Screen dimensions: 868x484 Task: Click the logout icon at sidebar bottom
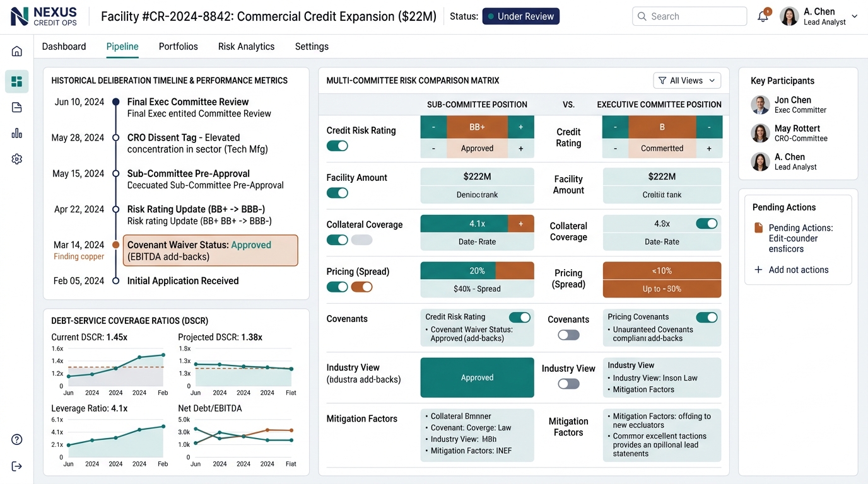17,466
